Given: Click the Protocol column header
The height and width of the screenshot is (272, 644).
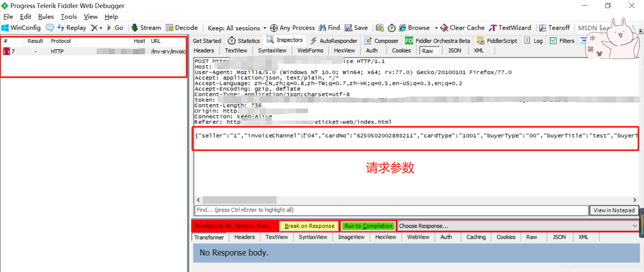Looking at the screenshot, I should 61,41.
